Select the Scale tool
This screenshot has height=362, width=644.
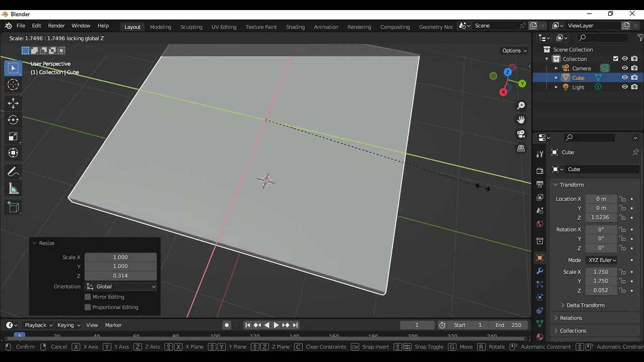(x=14, y=136)
